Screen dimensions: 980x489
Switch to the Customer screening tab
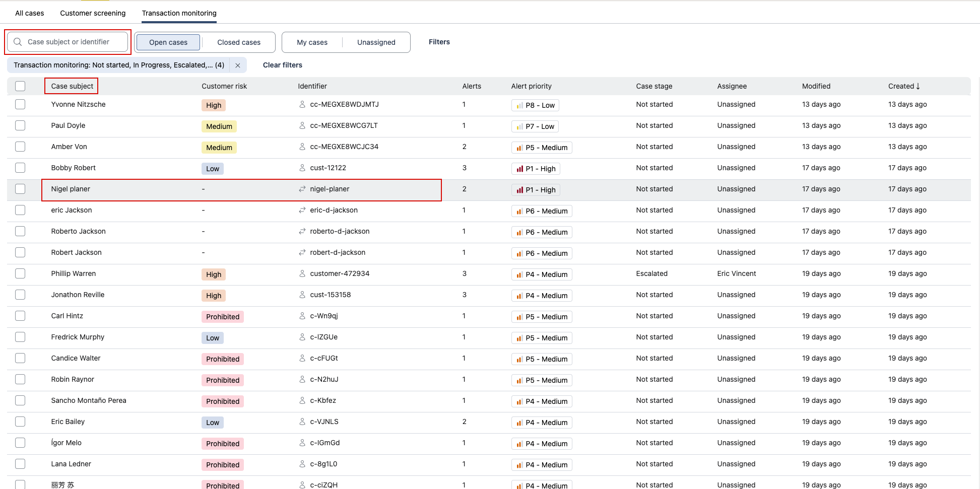click(x=93, y=13)
